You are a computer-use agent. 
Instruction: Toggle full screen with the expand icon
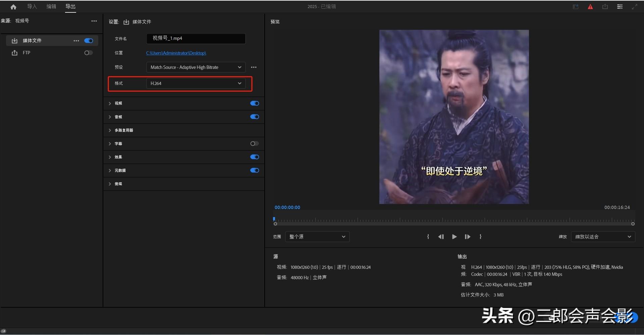pyautogui.click(x=635, y=7)
